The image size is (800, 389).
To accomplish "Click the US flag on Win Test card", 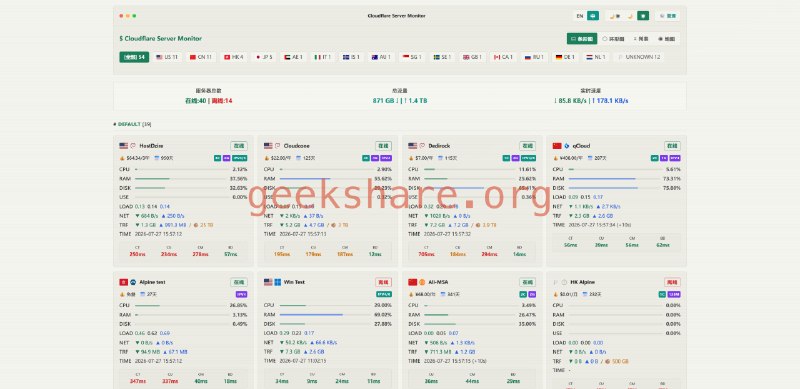I will click(268, 282).
